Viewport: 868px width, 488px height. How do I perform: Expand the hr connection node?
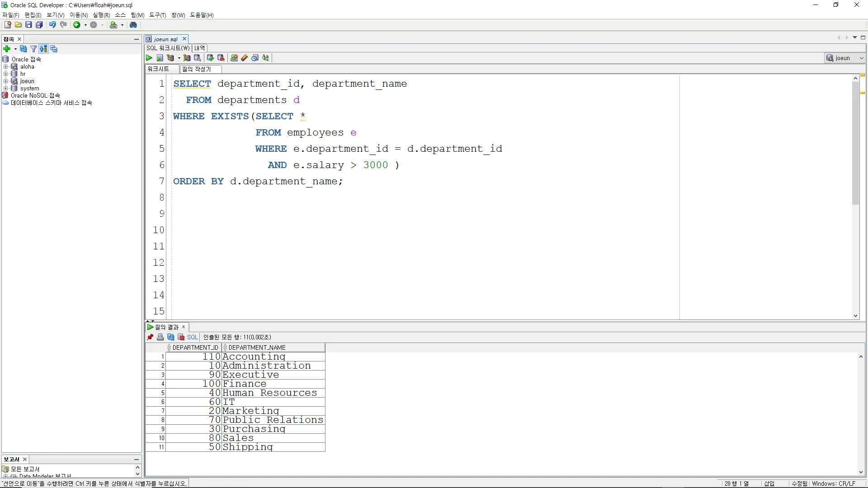click(x=6, y=74)
